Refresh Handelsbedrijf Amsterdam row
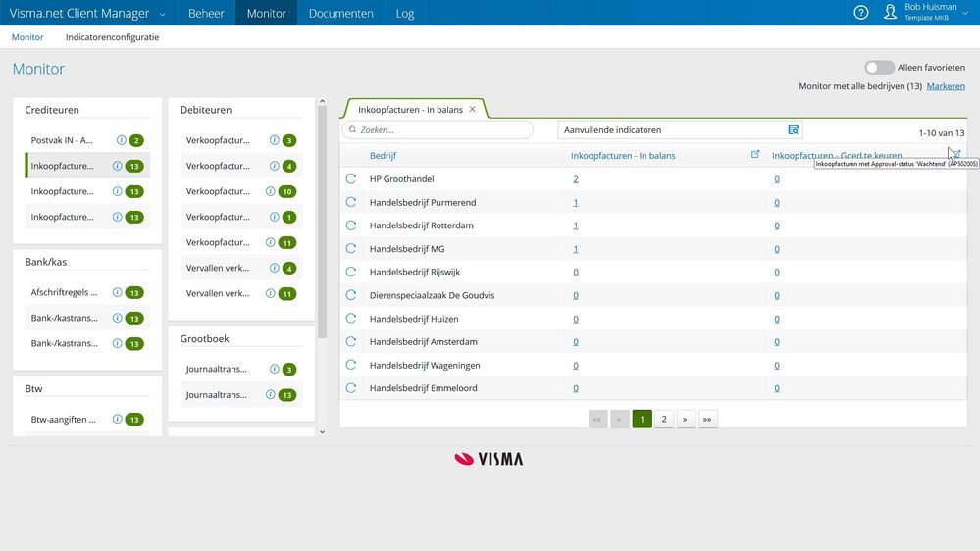This screenshot has width=980, height=551. click(350, 342)
